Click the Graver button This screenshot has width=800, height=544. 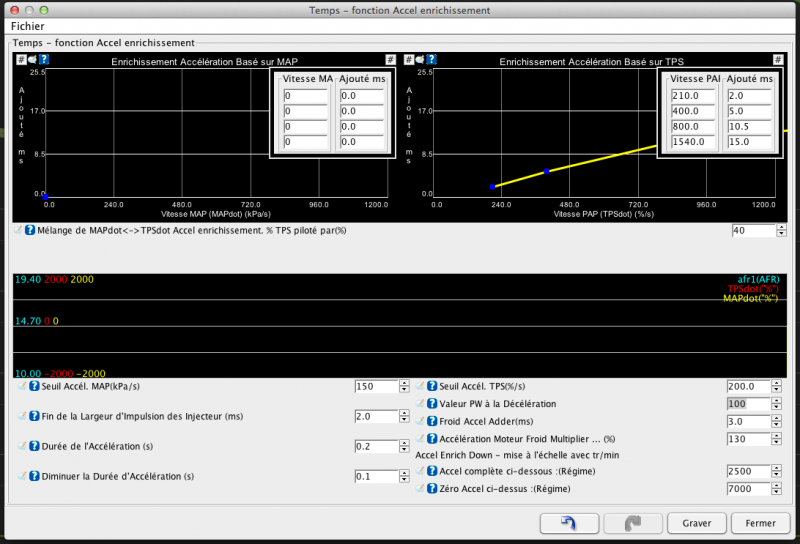(x=696, y=523)
